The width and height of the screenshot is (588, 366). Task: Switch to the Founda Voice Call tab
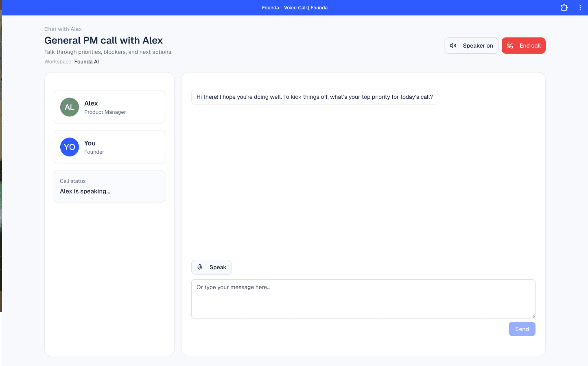coord(295,7)
